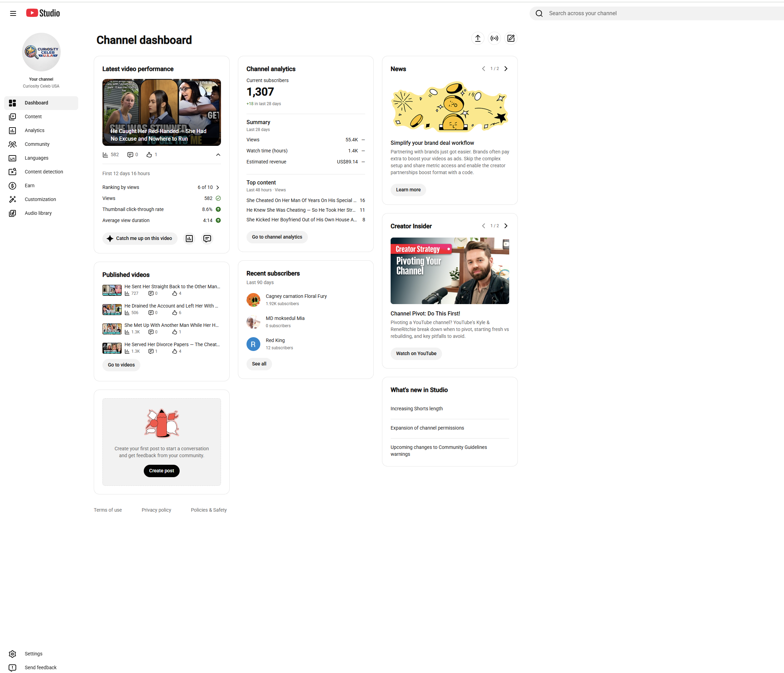Open Analytics in the sidebar
This screenshot has height=673, width=784.
41,131
